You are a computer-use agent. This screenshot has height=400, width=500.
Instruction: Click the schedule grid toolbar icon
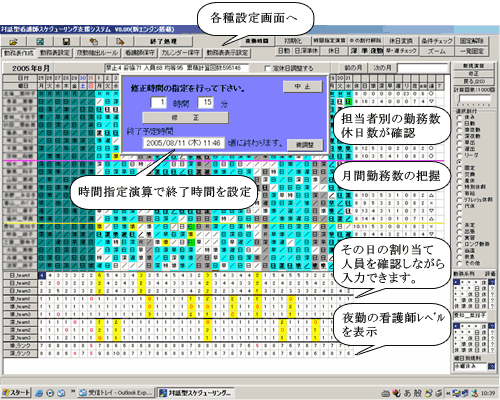[40, 41]
